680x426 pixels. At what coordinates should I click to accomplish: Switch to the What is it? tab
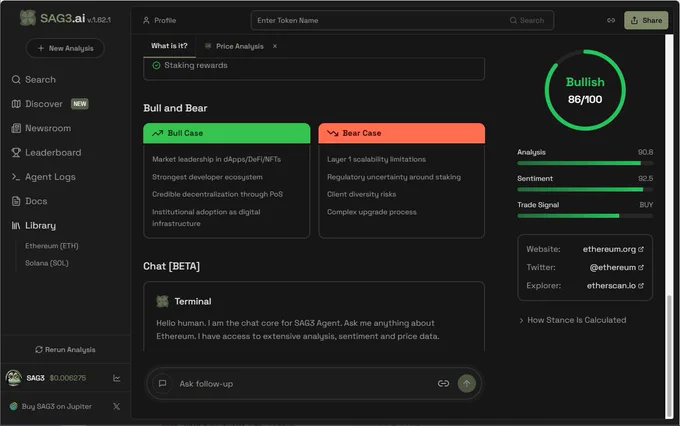point(169,46)
